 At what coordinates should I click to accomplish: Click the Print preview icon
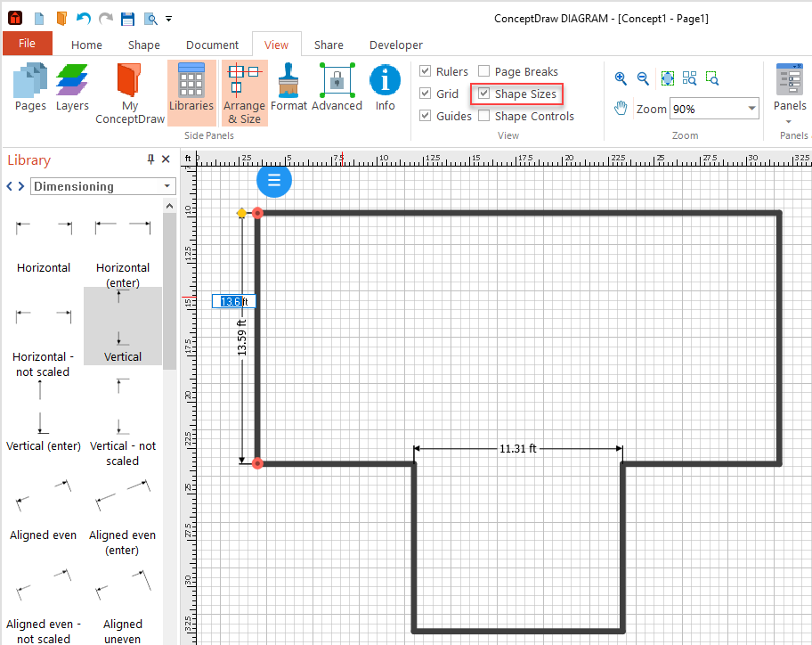coord(150,20)
